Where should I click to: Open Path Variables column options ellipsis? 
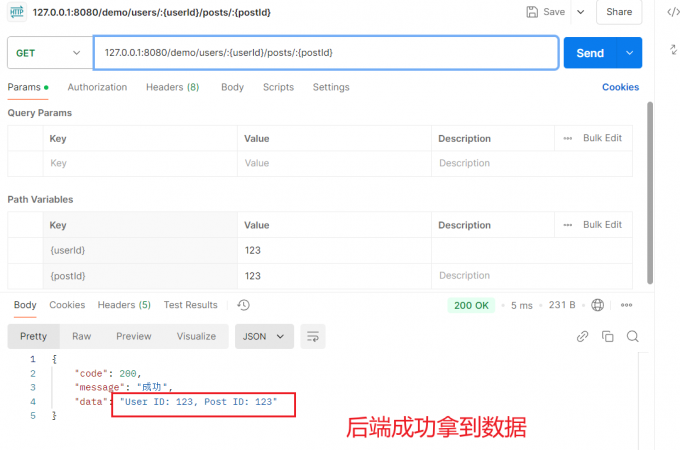(568, 225)
